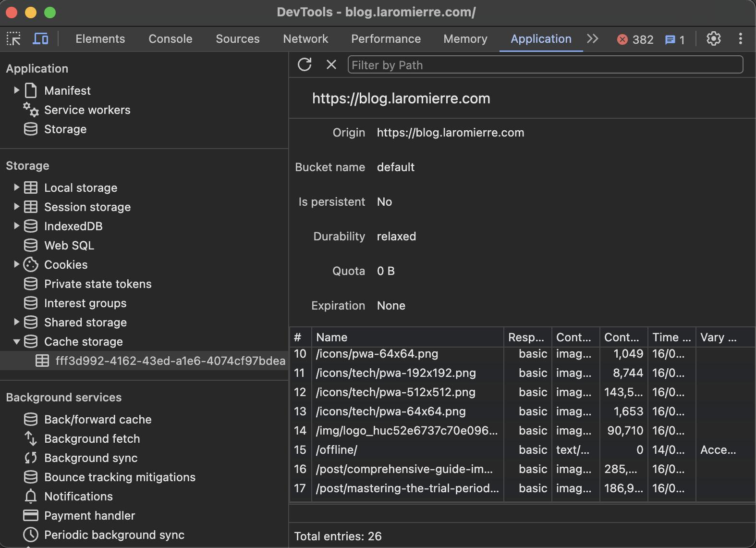Open Background sync icon

31,458
